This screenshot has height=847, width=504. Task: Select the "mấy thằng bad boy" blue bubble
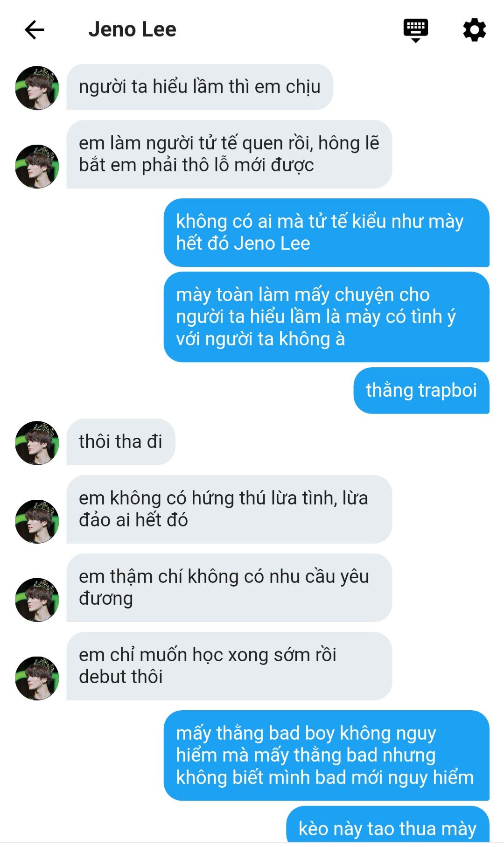327,756
